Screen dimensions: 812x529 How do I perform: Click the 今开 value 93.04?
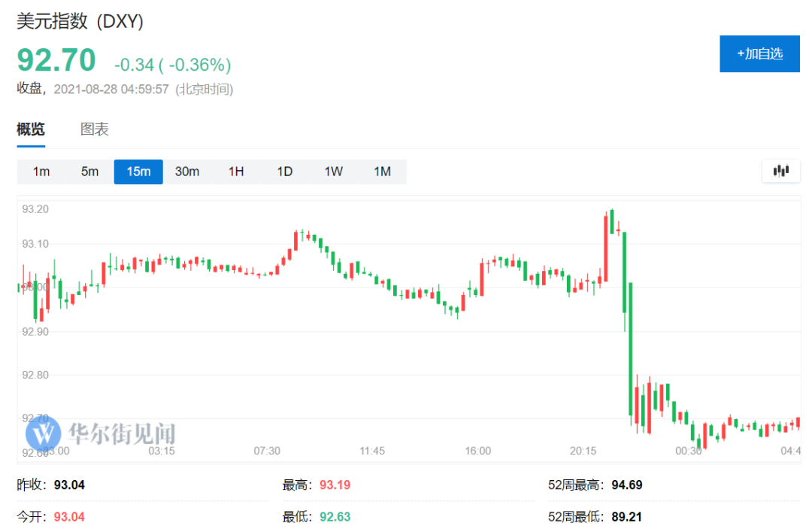(x=69, y=516)
